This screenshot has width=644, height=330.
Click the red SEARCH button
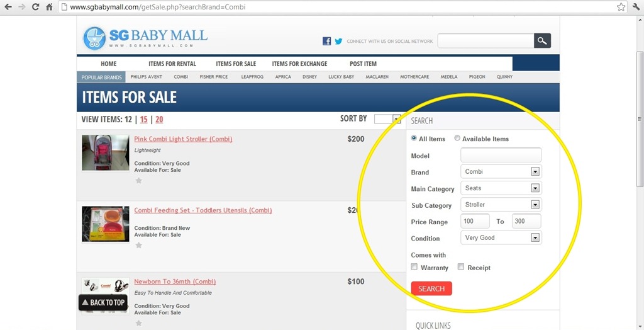pyautogui.click(x=431, y=288)
